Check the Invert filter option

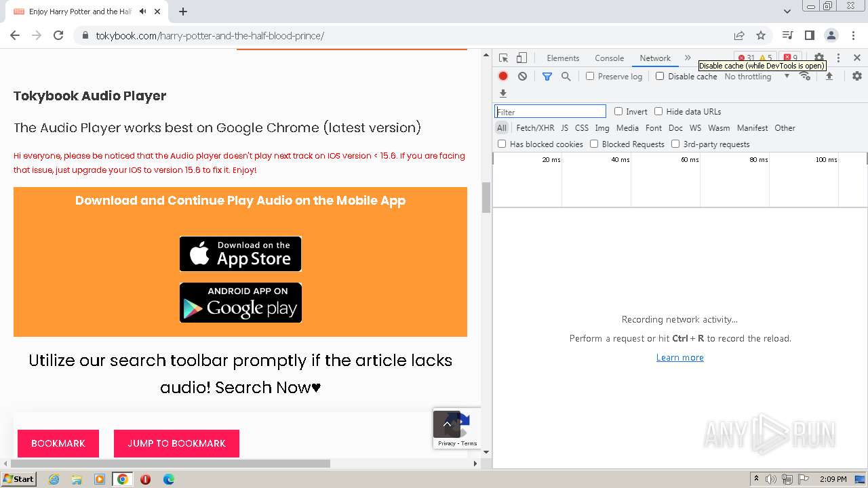coord(618,111)
